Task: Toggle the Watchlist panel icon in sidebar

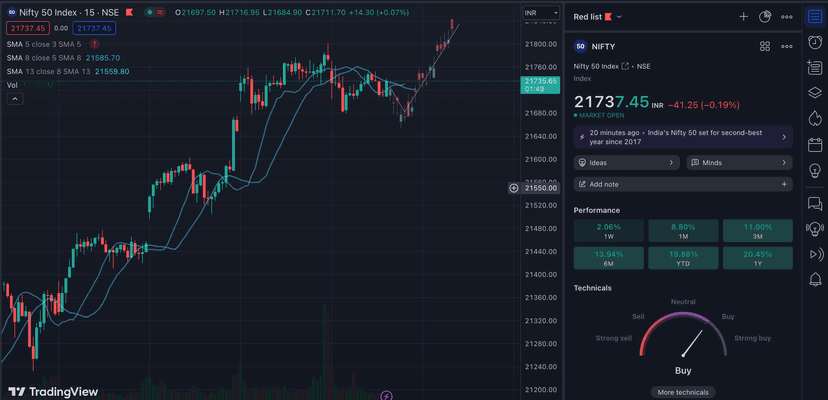Action: click(x=814, y=16)
